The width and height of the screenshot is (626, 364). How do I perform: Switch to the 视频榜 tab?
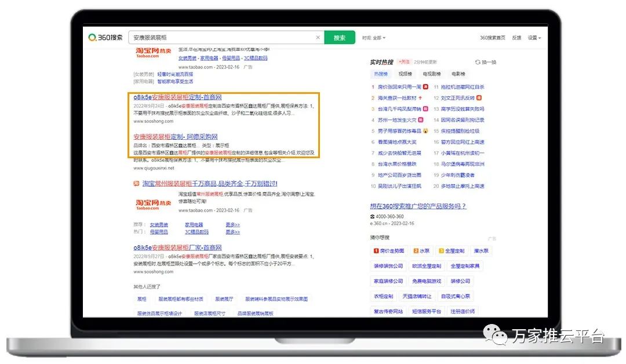point(405,74)
